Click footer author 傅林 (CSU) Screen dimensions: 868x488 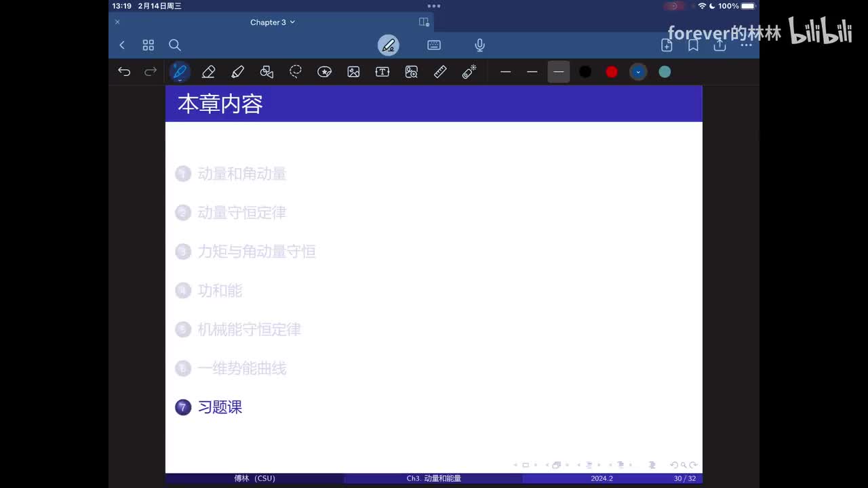(x=255, y=479)
